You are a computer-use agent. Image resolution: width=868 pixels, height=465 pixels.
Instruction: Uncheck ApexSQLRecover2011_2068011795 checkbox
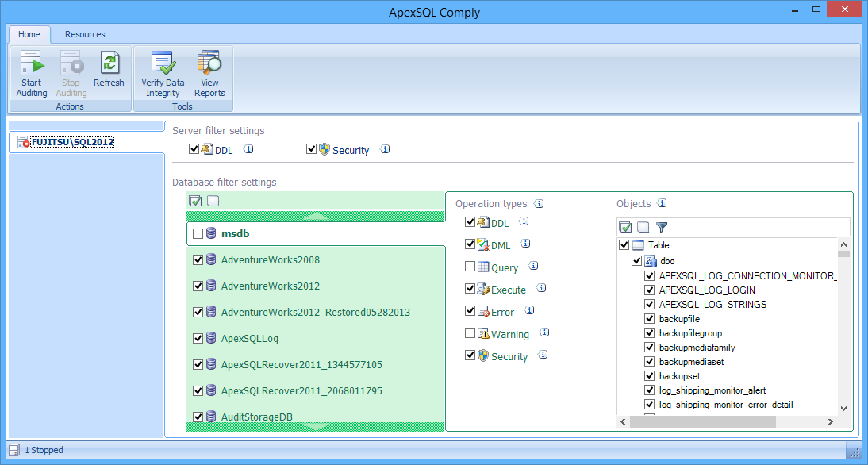pos(198,391)
